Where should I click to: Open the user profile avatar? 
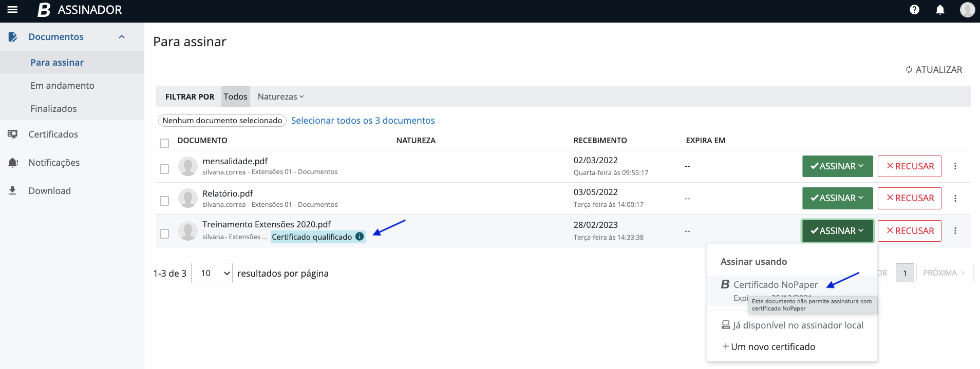coord(967,10)
